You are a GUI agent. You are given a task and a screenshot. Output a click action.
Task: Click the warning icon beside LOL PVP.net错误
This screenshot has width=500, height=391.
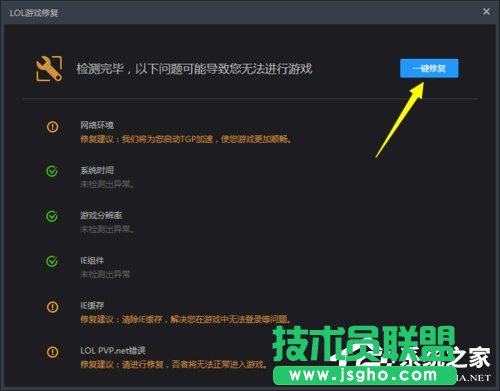coord(52,352)
